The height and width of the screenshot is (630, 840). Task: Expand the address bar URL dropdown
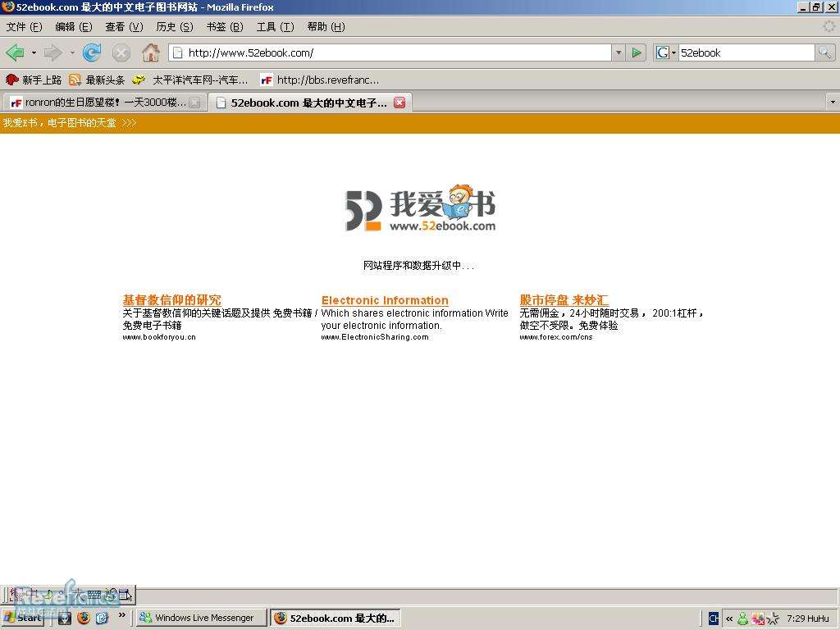pyautogui.click(x=619, y=53)
